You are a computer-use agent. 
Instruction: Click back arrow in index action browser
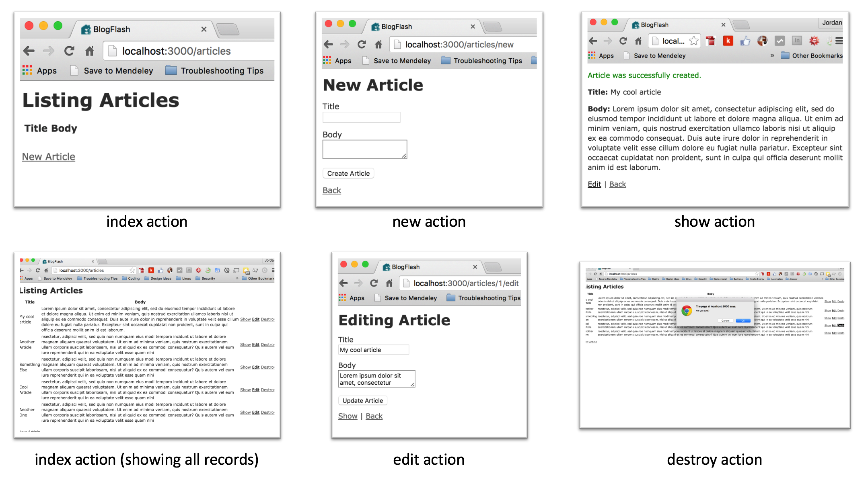click(29, 51)
